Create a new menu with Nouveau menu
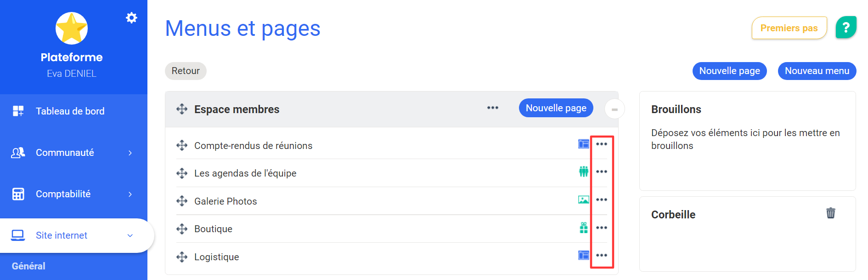 click(x=817, y=71)
